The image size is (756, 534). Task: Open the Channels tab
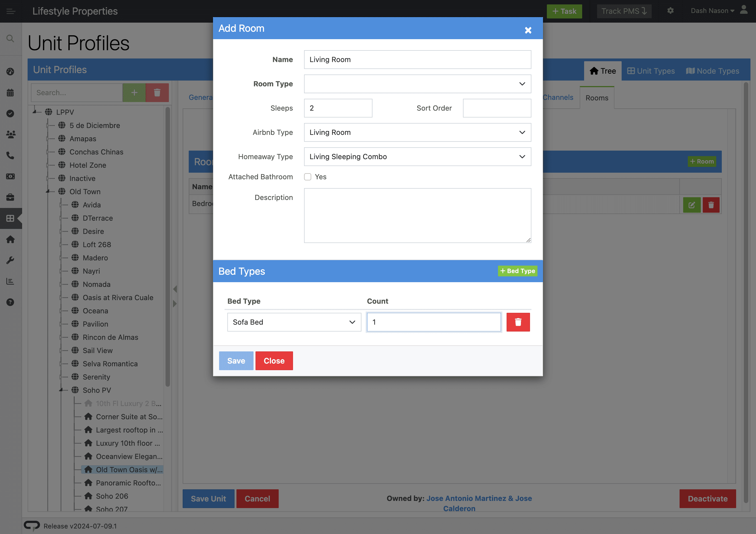pyautogui.click(x=558, y=97)
